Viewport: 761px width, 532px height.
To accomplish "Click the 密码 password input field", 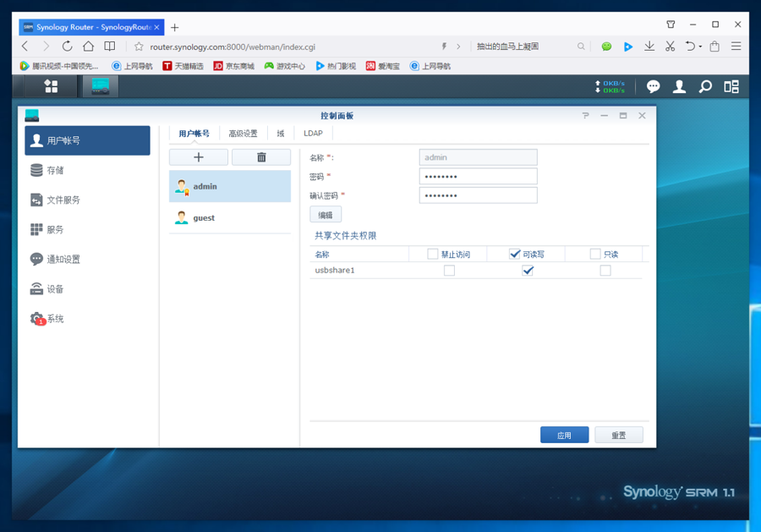I will (x=478, y=176).
